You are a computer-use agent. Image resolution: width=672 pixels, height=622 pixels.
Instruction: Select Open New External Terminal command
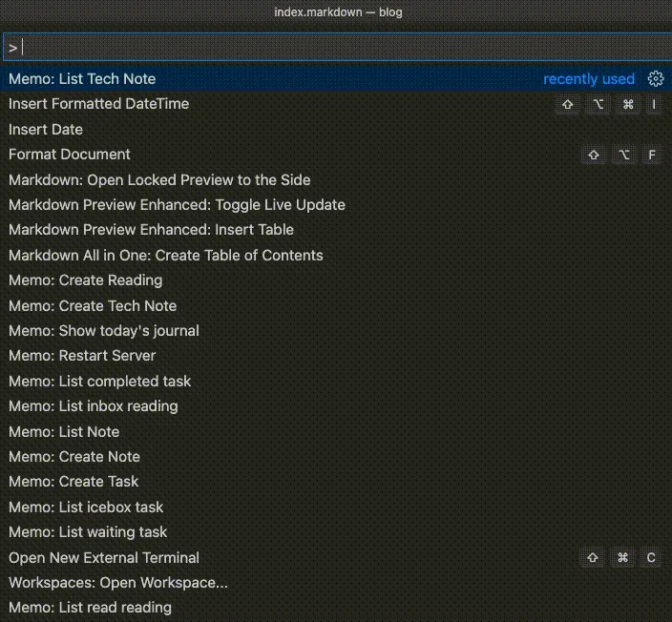point(104,558)
